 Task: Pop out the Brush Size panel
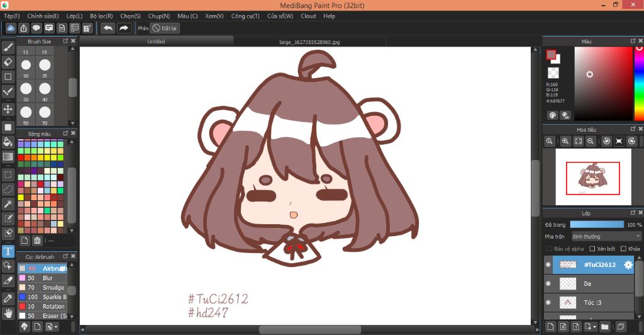65,41
